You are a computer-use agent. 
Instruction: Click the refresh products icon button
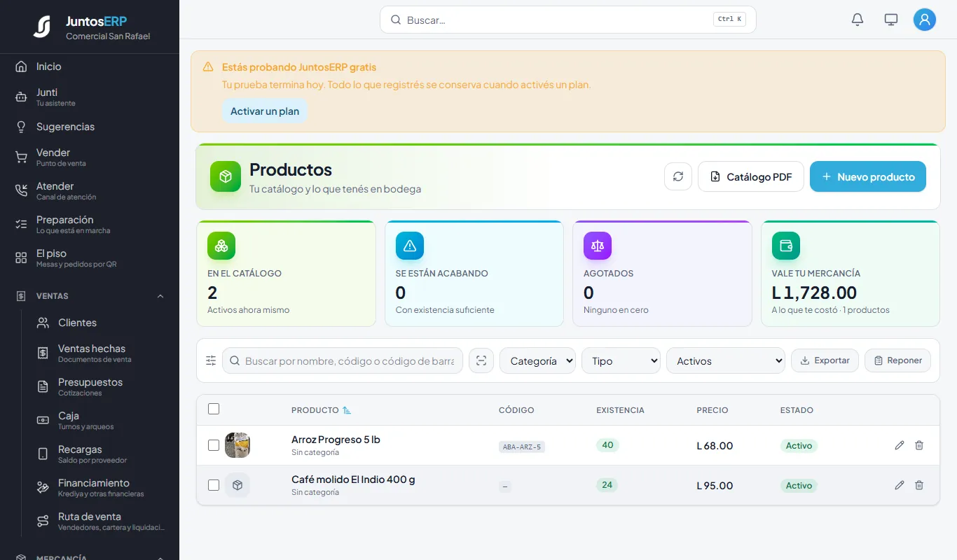678,176
